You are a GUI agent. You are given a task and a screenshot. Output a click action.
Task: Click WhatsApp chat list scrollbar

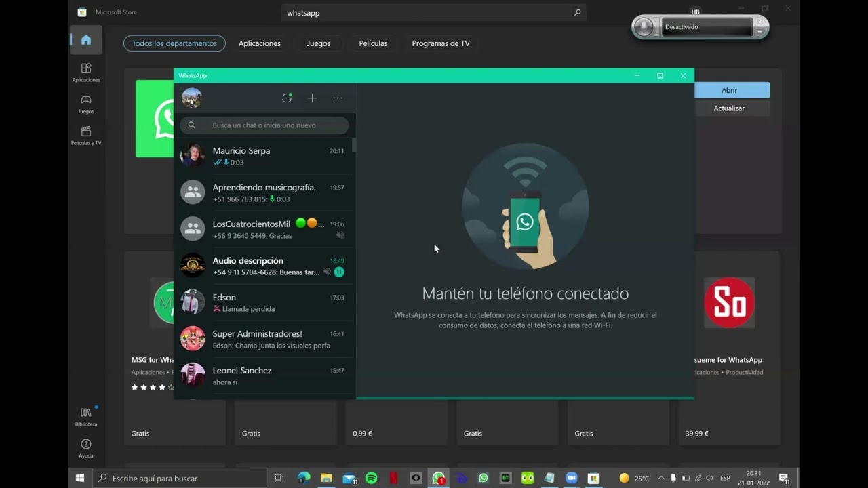point(354,144)
